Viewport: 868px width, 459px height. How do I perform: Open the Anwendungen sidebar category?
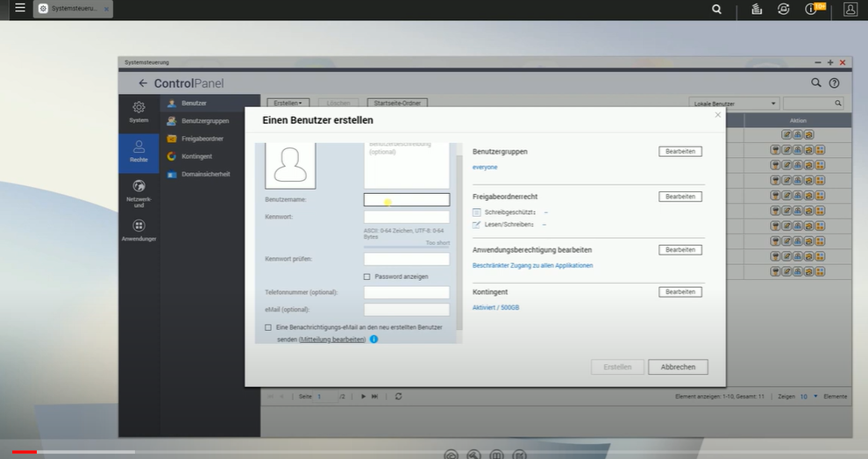[139, 230]
